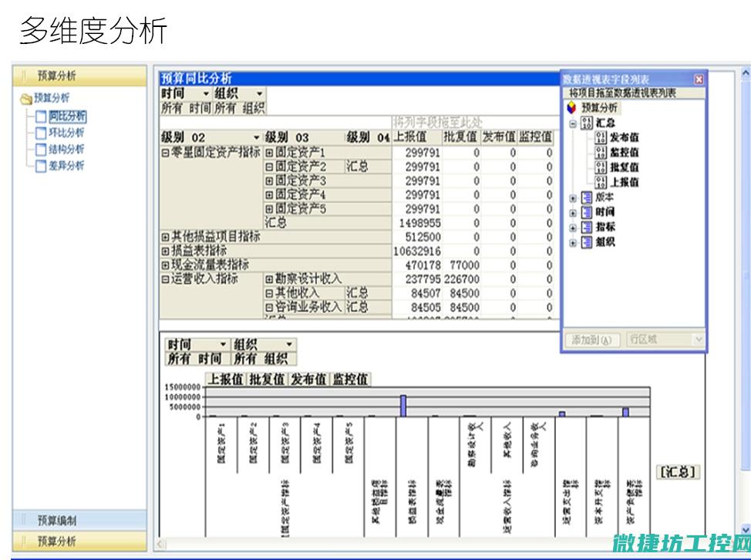Expand the 版本 node in field list
Viewport: 751px width, 560px height.
(573, 198)
